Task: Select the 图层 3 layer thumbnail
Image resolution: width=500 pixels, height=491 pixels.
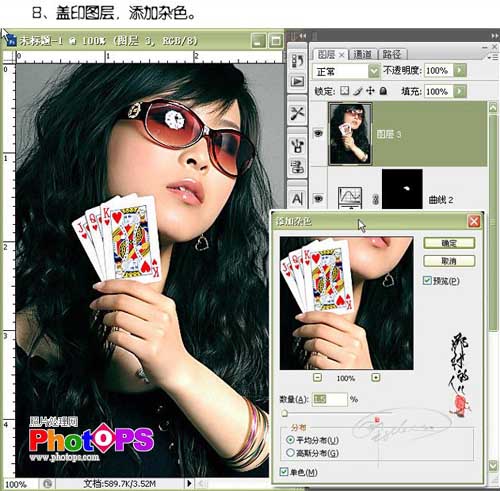Action: (350, 134)
